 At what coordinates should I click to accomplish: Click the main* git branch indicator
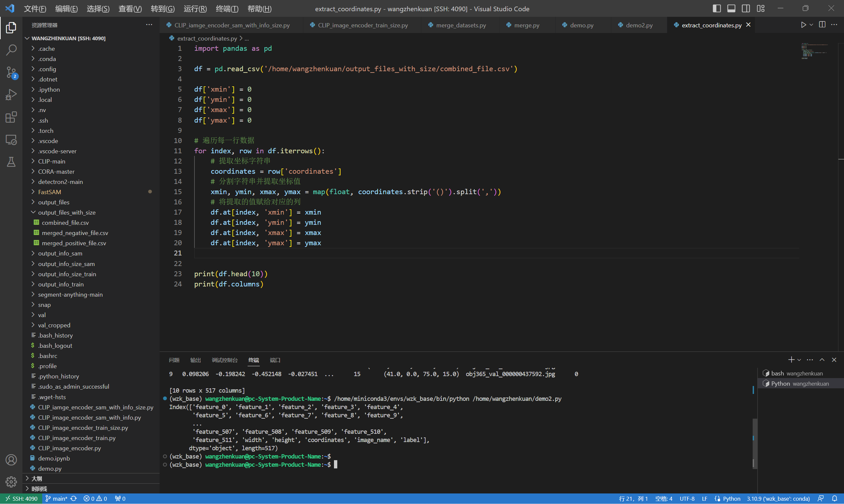[x=56, y=499]
